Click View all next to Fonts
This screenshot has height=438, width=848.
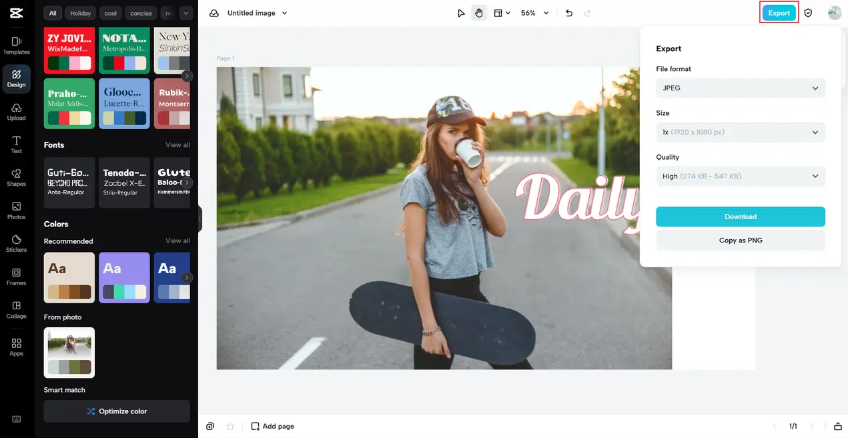(x=177, y=145)
